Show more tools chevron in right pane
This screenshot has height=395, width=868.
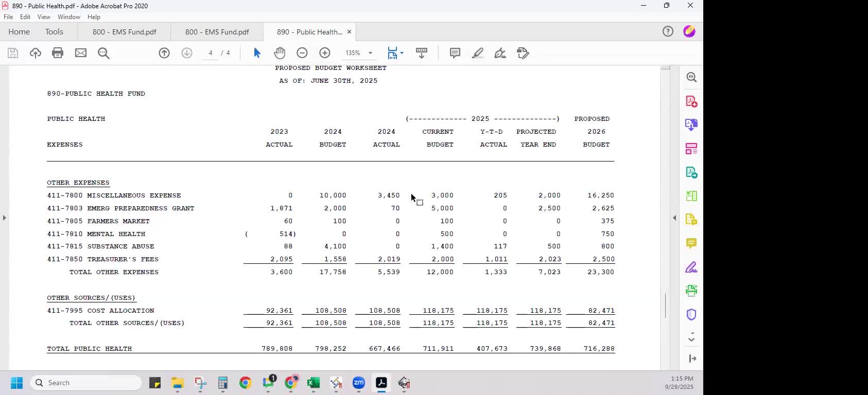pyautogui.click(x=691, y=338)
